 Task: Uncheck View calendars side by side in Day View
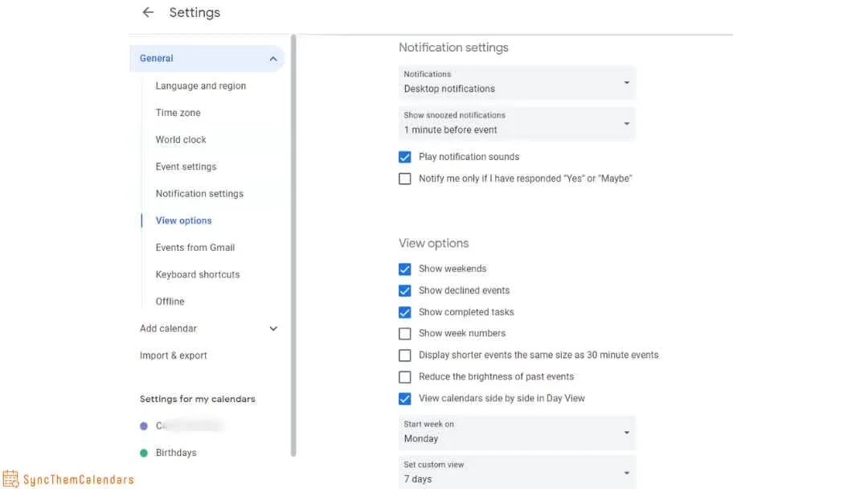pyautogui.click(x=404, y=399)
